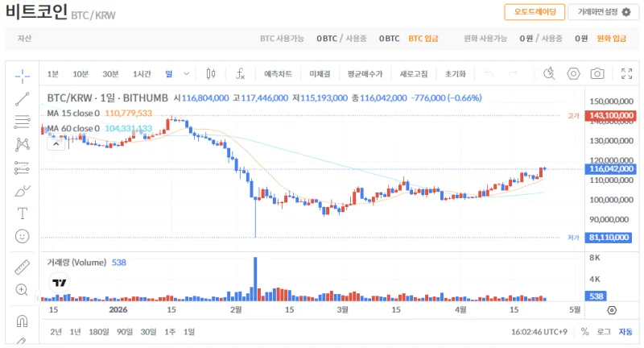The image size is (644, 348).
Task: Open the 오토트레이딩 auto trading button
Action: [x=535, y=12]
